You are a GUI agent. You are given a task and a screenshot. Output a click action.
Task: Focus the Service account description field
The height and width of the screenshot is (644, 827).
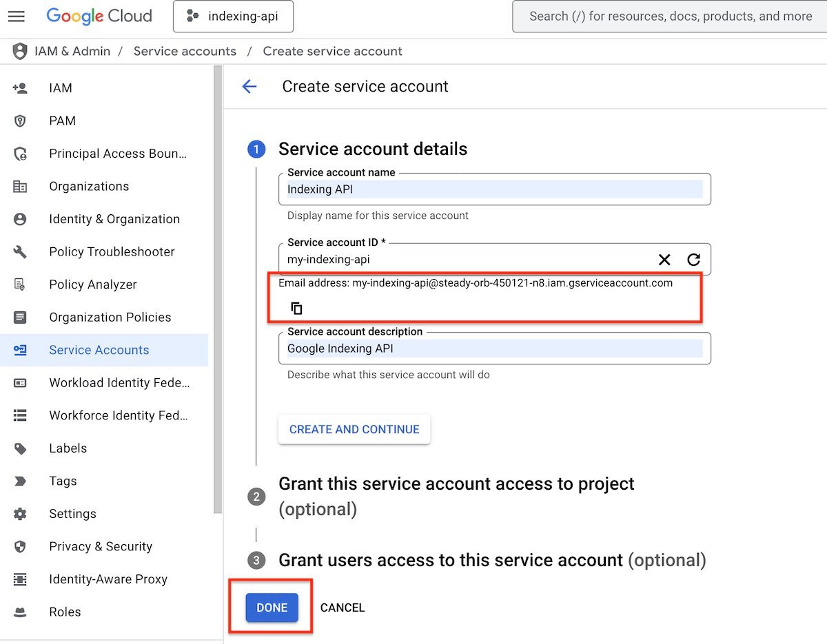494,349
